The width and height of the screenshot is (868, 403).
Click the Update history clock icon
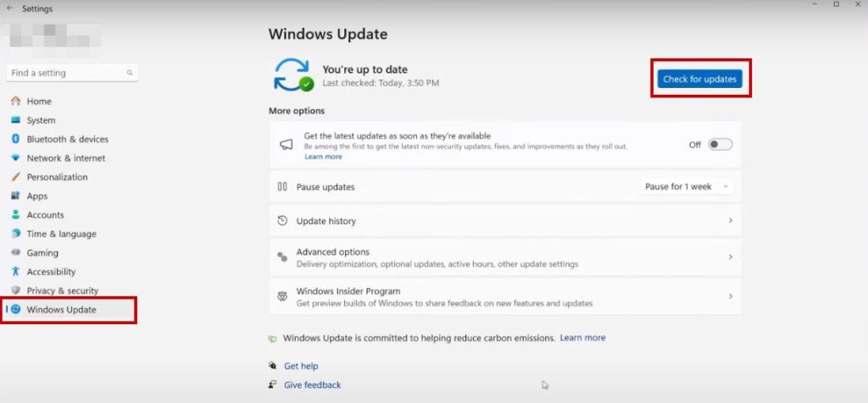(x=282, y=221)
